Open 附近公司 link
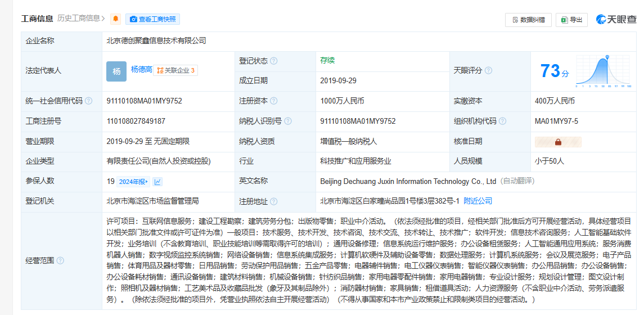This screenshot has height=315, width=644. coord(478,201)
